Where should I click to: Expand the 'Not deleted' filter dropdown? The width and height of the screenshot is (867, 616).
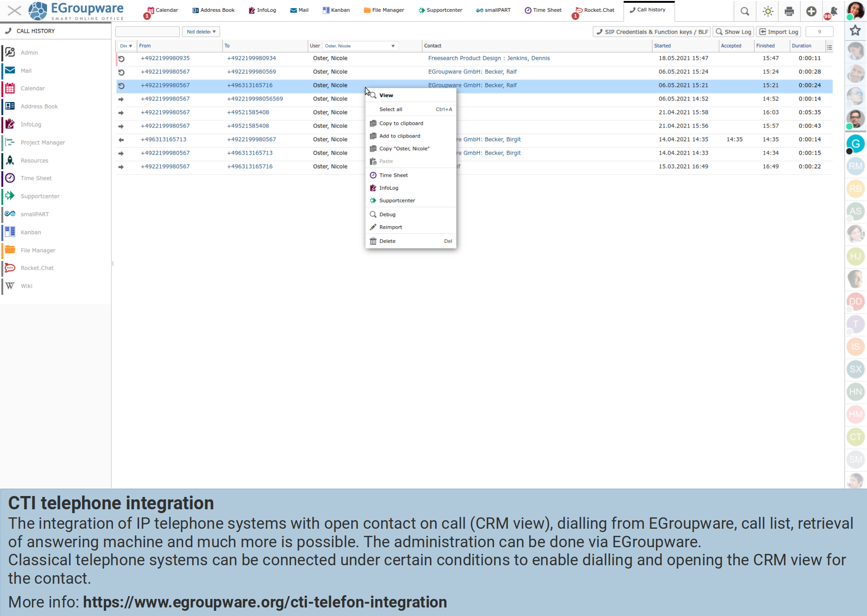click(x=201, y=32)
